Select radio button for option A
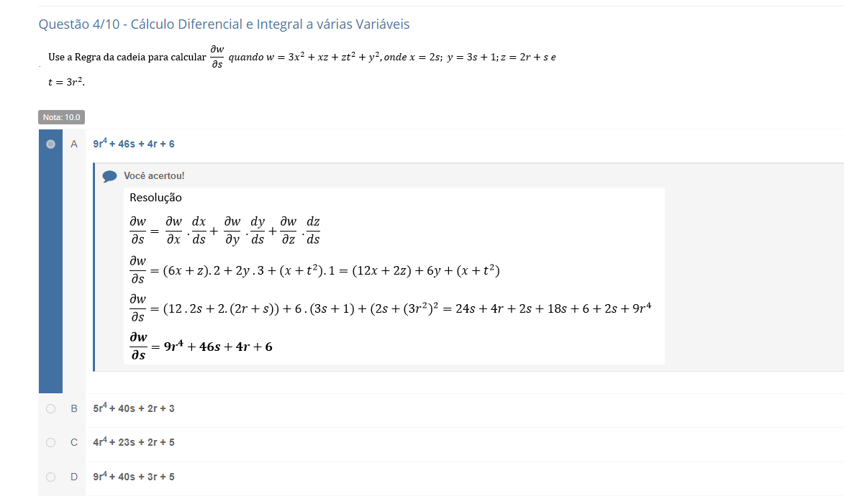Image resolution: width=844 pixels, height=504 pixels. [50, 144]
